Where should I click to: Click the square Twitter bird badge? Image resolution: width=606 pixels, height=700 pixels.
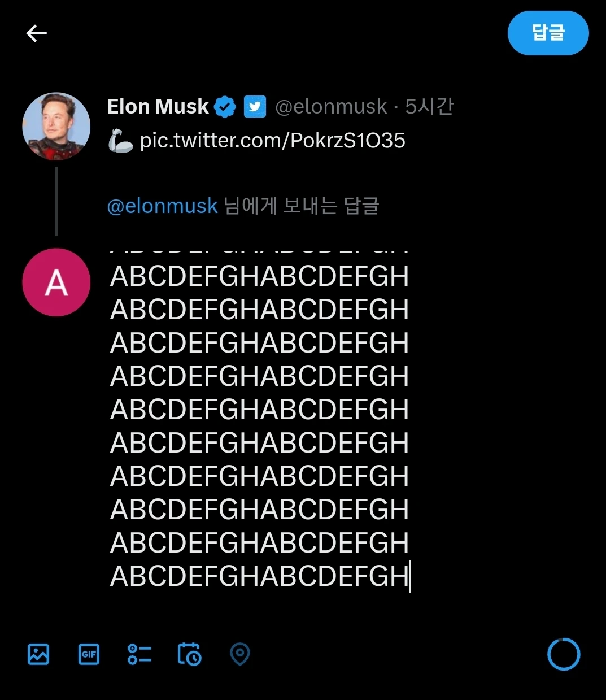click(255, 106)
